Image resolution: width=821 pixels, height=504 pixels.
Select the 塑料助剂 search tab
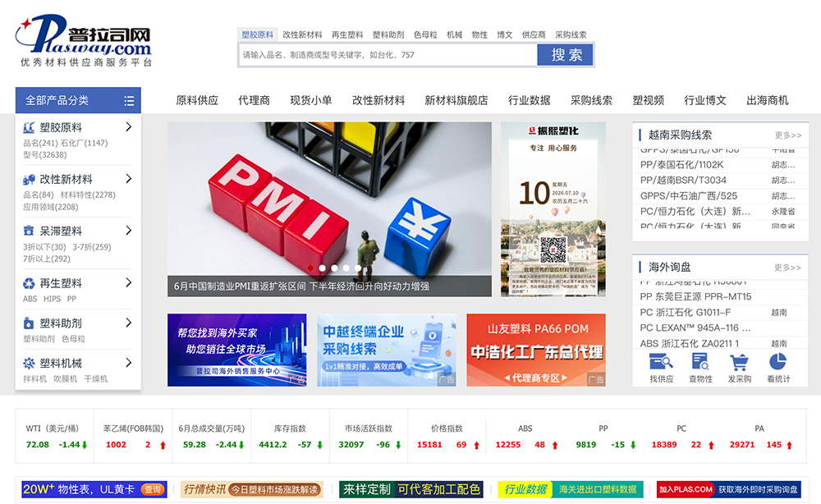pyautogui.click(x=388, y=34)
